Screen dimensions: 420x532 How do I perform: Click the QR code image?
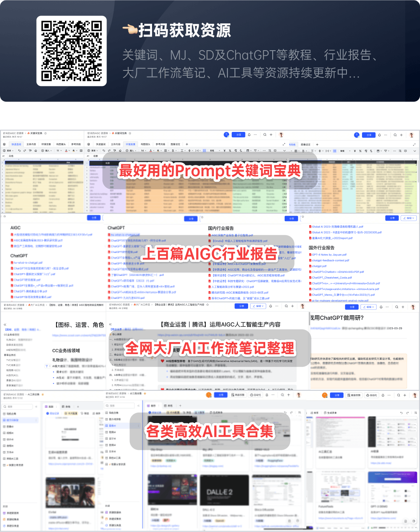tap(72, 51)
